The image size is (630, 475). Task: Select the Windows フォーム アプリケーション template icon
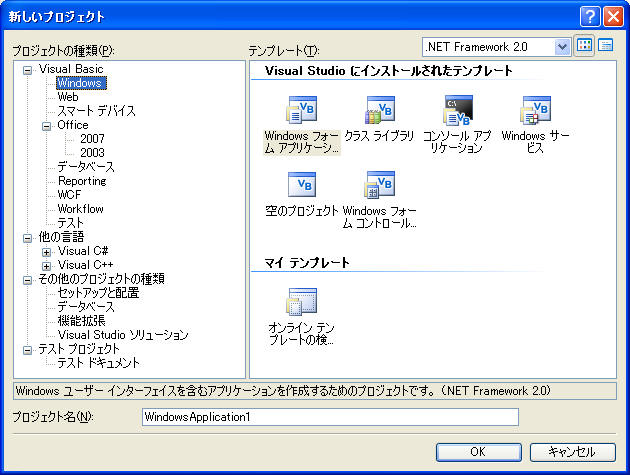click(302, 109)
